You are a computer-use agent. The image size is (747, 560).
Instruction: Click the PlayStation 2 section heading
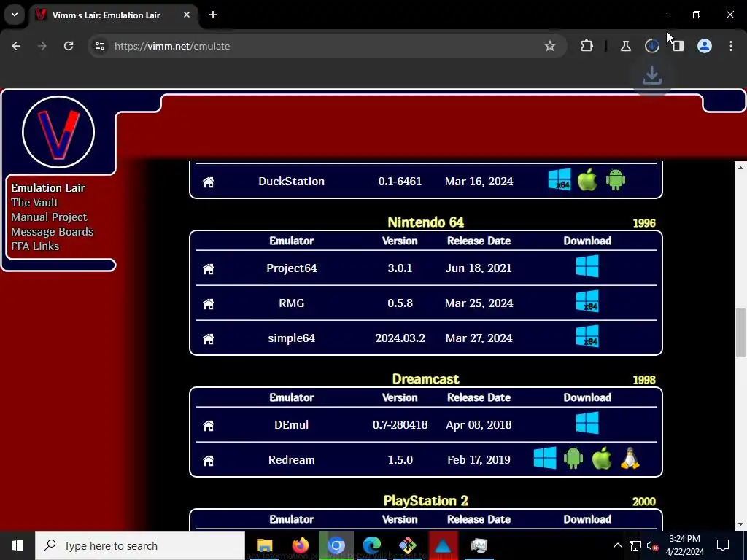pos(425,501)
